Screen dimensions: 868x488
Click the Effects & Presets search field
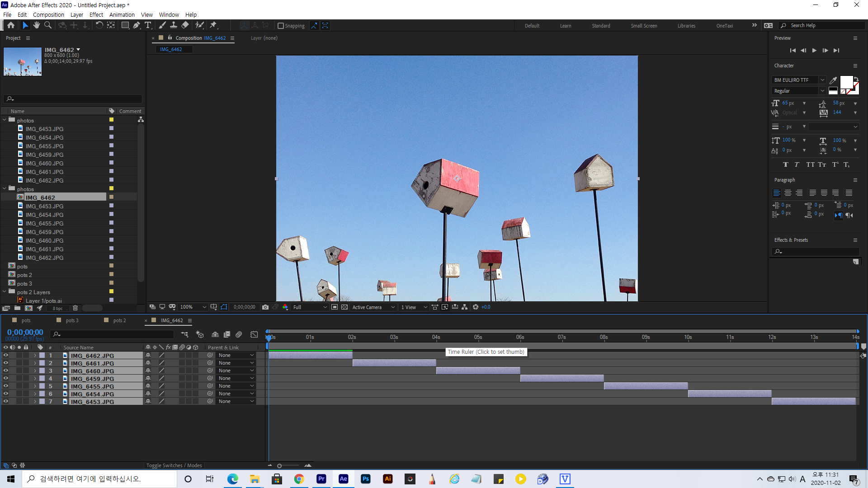pyautogui.click(x=818, y=252)
